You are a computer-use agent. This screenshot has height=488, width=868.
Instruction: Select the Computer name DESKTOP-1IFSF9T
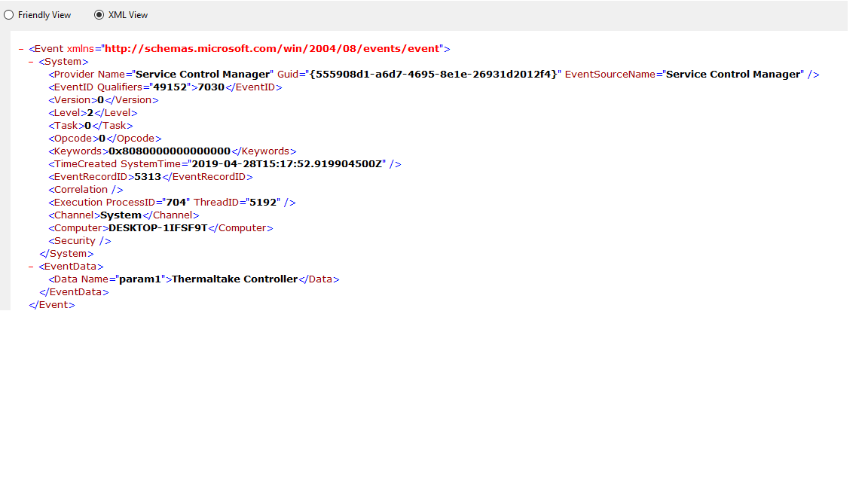pos(157,227)
